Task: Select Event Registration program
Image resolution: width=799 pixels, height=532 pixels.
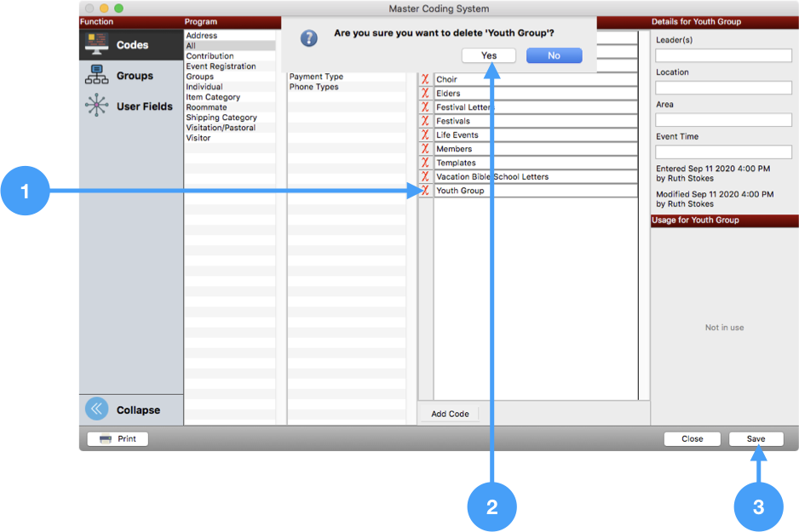Action: click(x=230, y=66)
